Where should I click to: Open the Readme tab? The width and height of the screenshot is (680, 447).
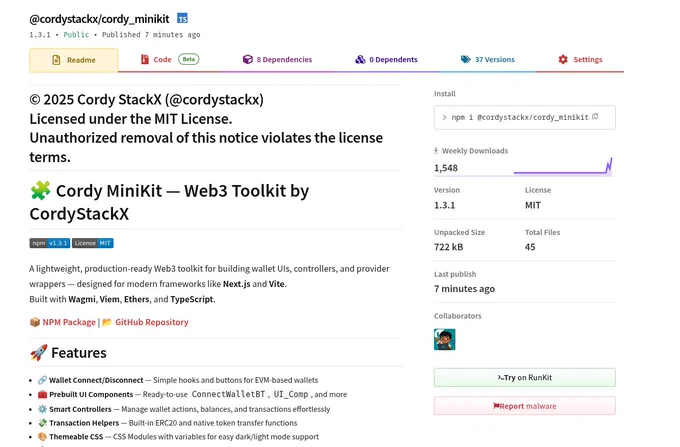point(74,60)
